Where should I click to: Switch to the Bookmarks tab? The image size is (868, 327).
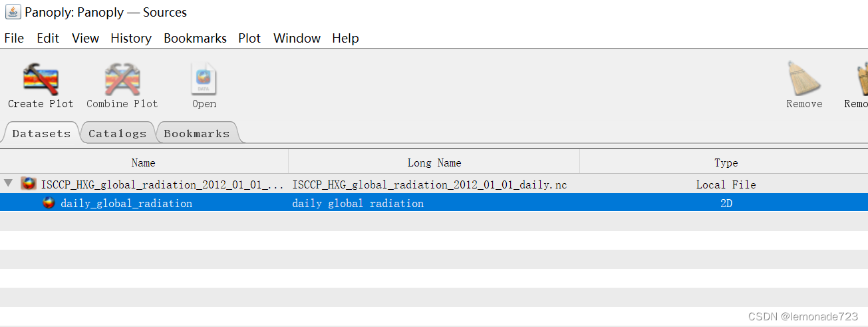point(197,133)
